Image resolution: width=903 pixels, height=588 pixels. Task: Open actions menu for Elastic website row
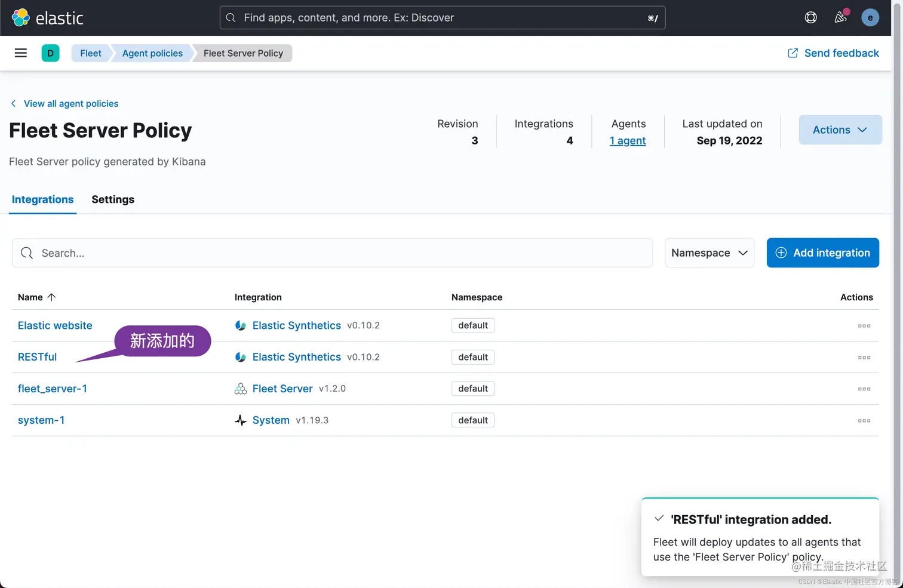[x=864, y=326]
